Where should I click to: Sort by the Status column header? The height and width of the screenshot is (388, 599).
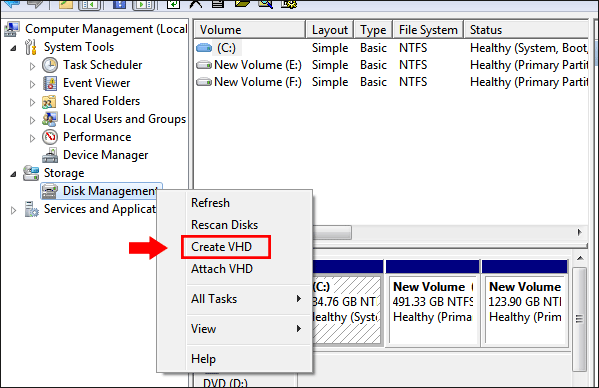click(526, 30)
